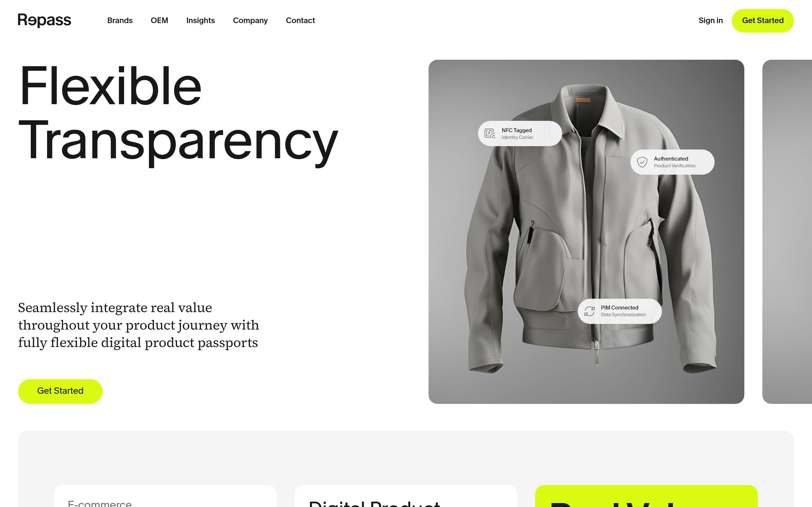Open the OEM navigation link

tap(159, 21)
